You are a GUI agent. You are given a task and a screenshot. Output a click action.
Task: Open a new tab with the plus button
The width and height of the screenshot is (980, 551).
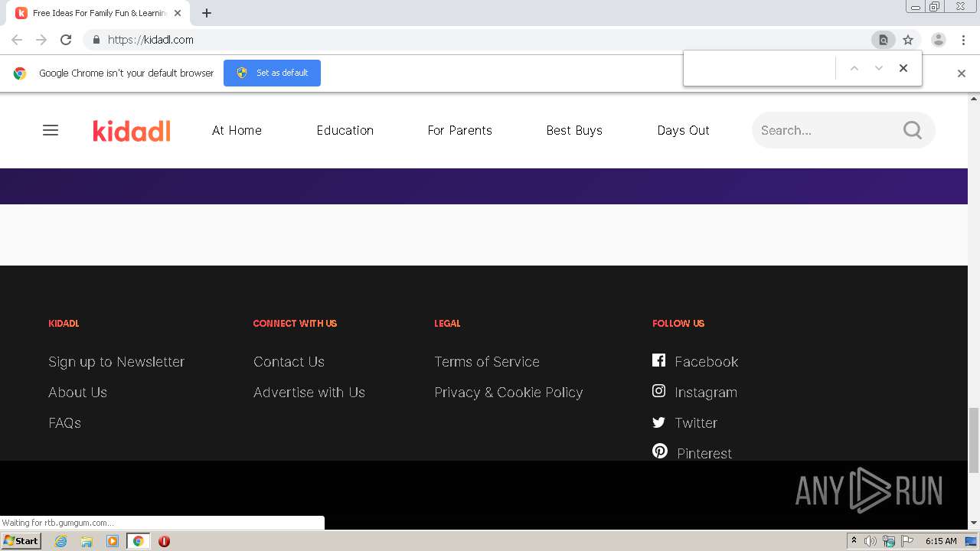pyautogui.click(x=207, y=13)
